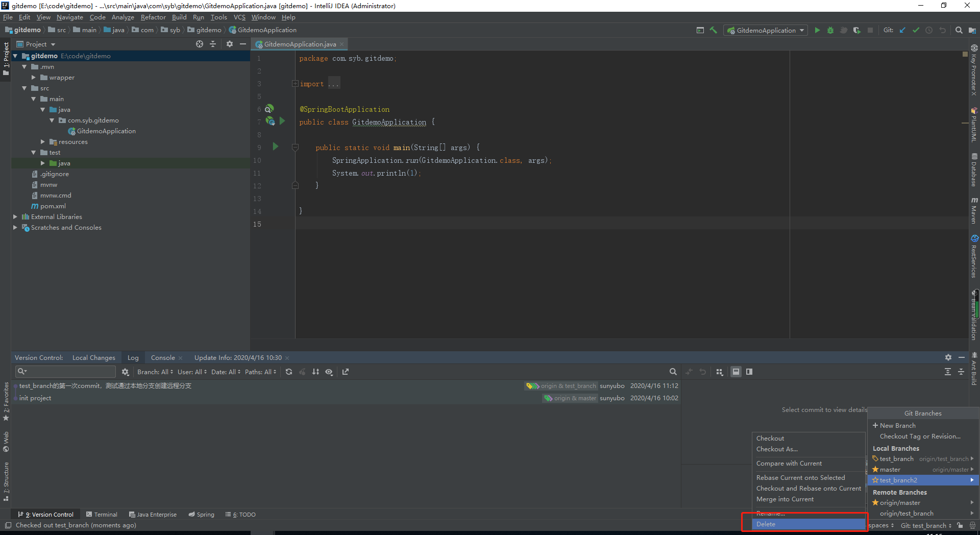Screen dimensions: 980x535
Task: Toggle favorite star for master branch
Action: 875,469
